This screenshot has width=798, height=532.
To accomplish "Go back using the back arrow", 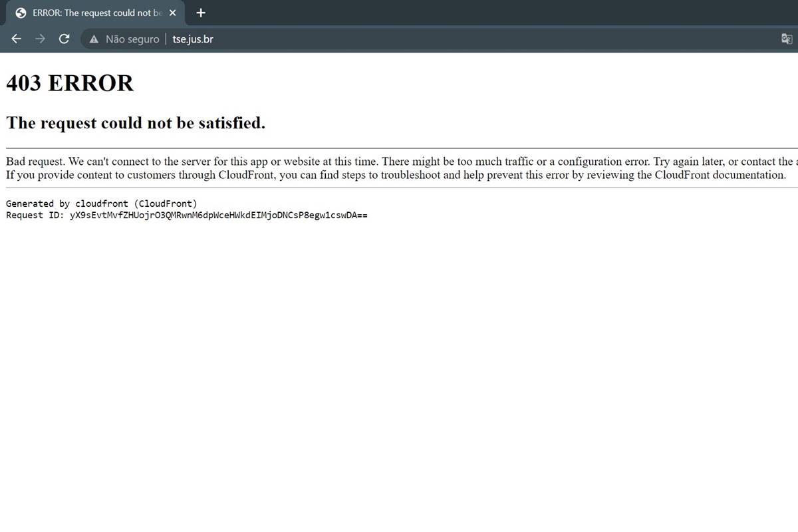I will [17, 39].
